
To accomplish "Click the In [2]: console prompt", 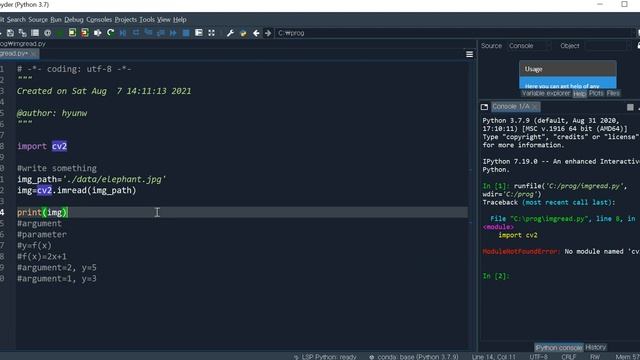I will click(x=496, y=276).
